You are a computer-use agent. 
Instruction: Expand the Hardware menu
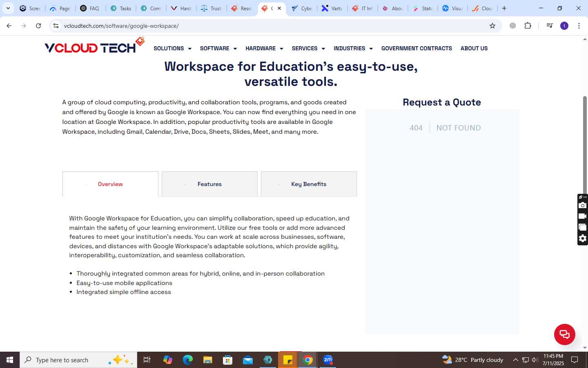(264, 48)
